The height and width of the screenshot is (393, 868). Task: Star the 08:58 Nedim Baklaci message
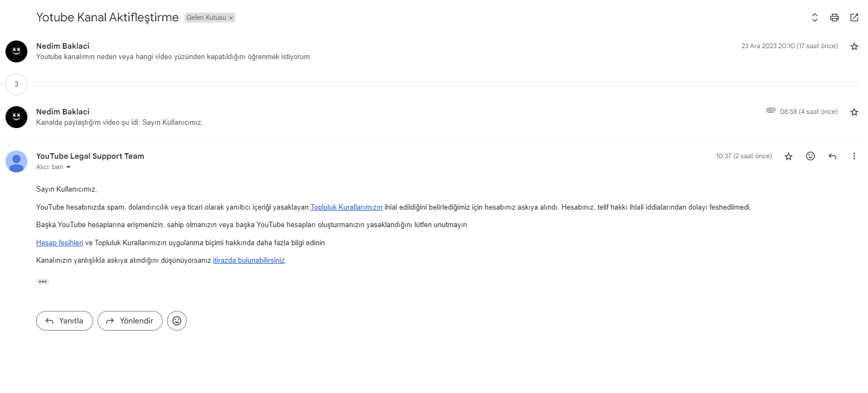[x=854, y=112]
